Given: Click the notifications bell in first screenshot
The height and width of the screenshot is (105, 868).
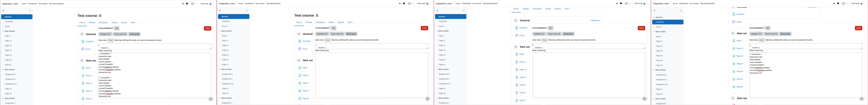Looking at the screenshot, I should (183, 4).
